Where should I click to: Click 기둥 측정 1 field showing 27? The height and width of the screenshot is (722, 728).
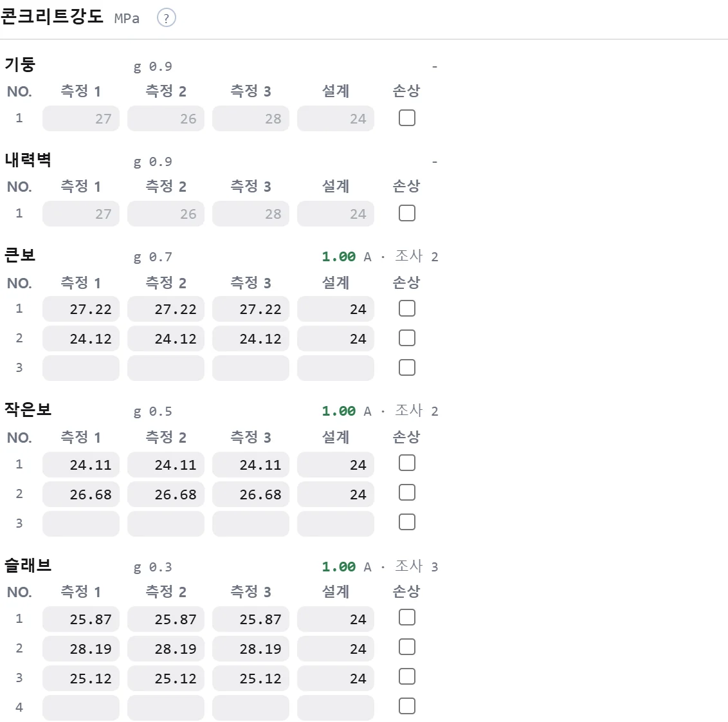[x=81, y=118]
